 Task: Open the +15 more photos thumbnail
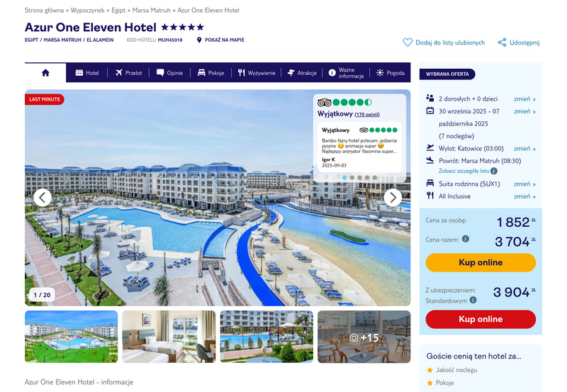(364, 337)
